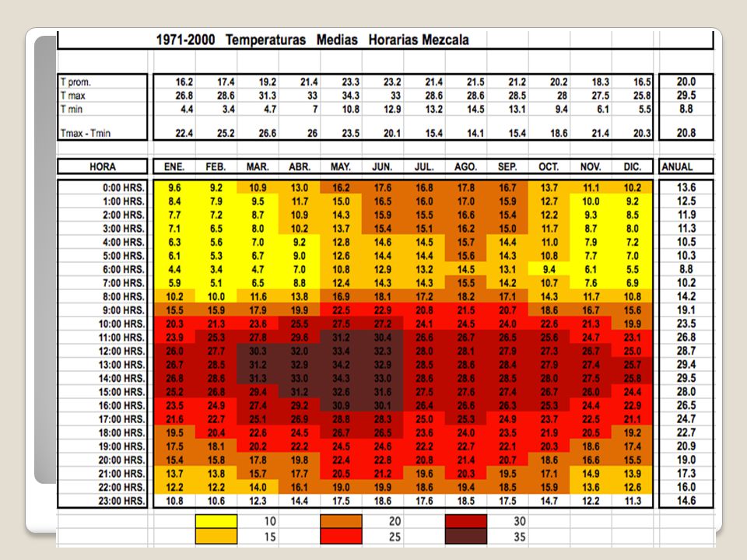This screenshot has width=747, height=560.
Task: Click the '23:00 HRS.' row label
Action: 121,500
